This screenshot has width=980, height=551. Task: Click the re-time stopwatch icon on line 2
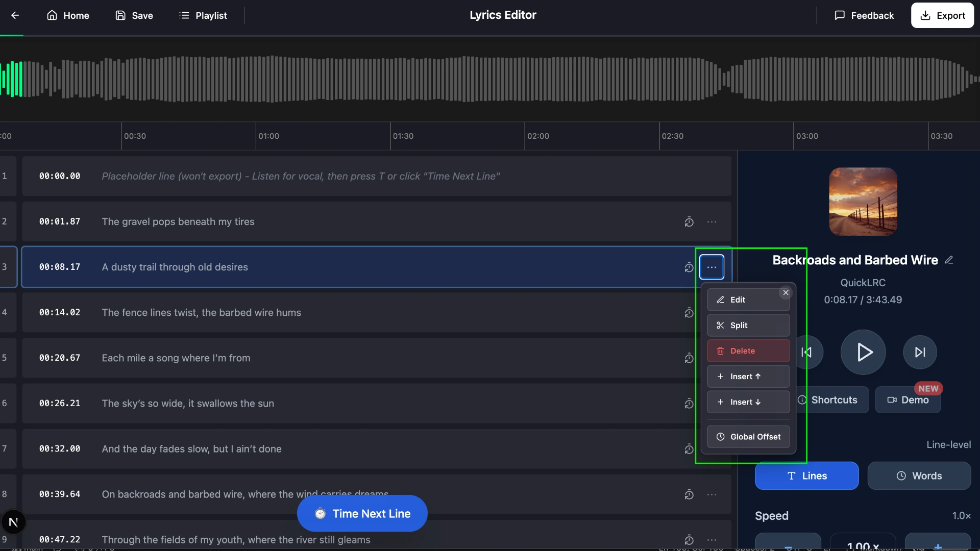[689, 222]
